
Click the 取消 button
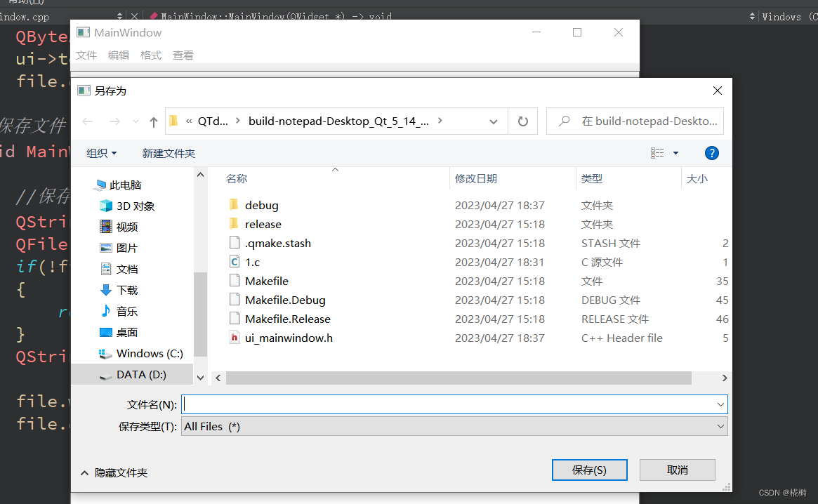pos(676,469)
